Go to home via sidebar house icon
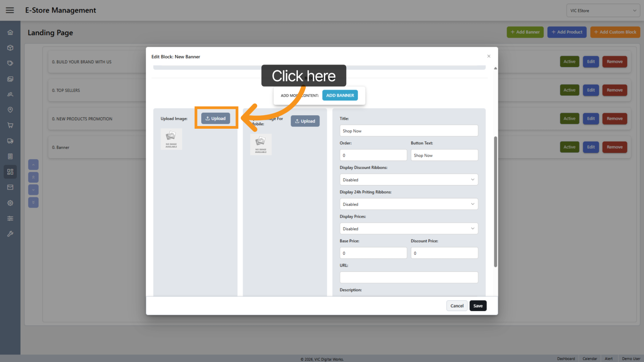Viewport: 644px width, 362px height. coord(10,33)
